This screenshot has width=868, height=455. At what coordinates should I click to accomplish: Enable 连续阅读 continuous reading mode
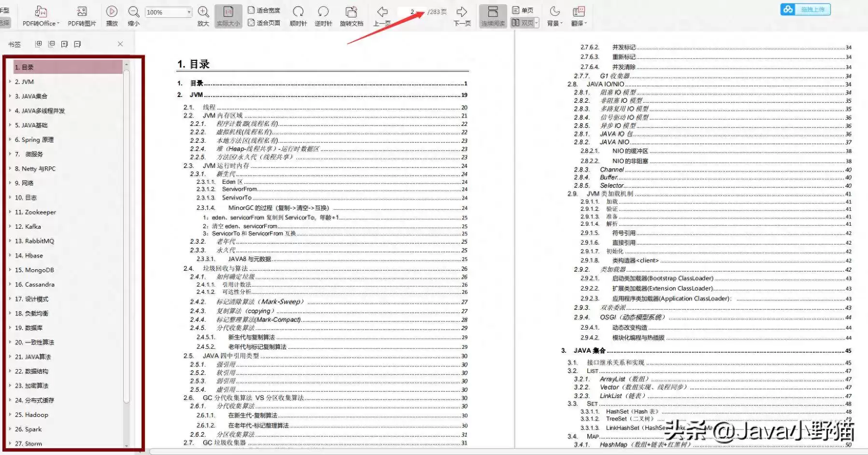pyautogui.click(x=492, y=15)
